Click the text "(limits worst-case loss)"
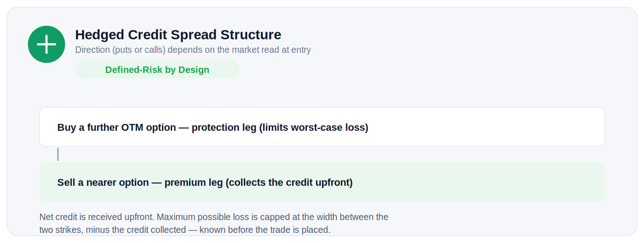The width and height of the screenshot is (644, 243). [x=314, y=127]
